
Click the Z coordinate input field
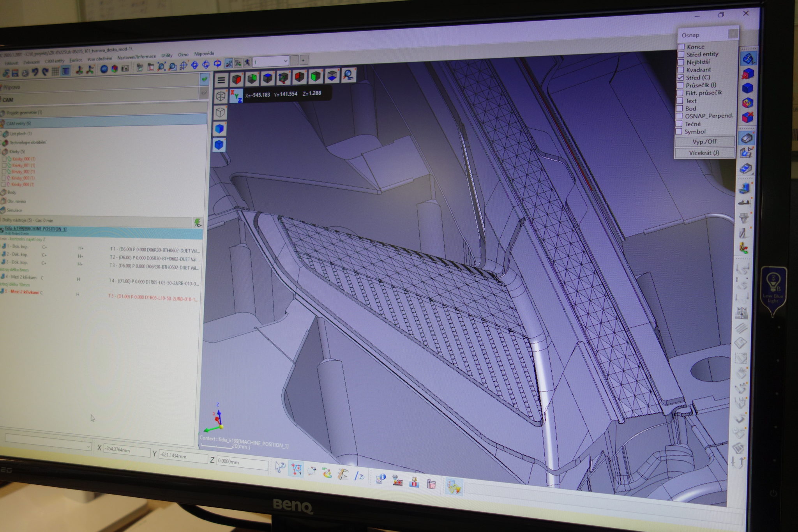pyautogui.click(x=242, y=462)
